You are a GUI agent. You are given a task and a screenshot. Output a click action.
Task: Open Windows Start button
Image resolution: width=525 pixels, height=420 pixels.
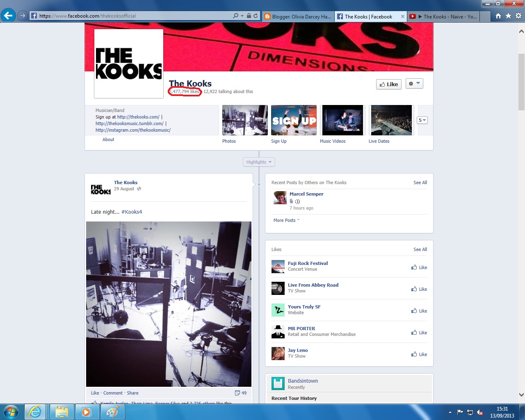(11, 412)
